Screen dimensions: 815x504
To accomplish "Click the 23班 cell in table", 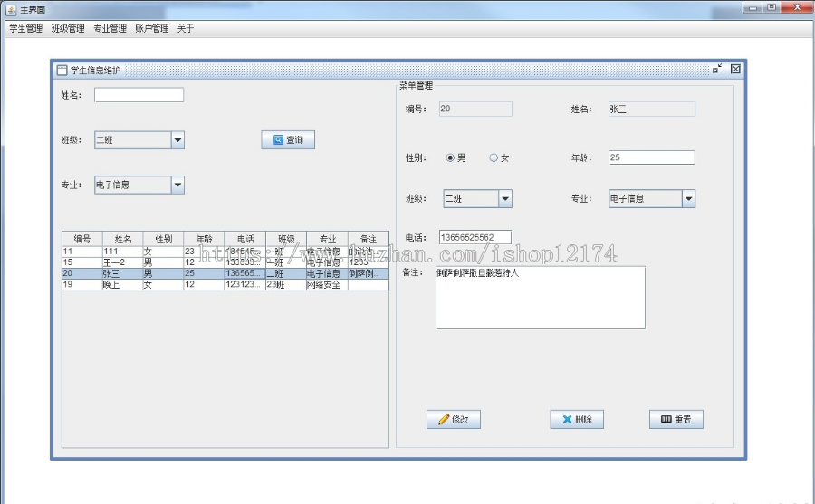I will pos(286,285).
